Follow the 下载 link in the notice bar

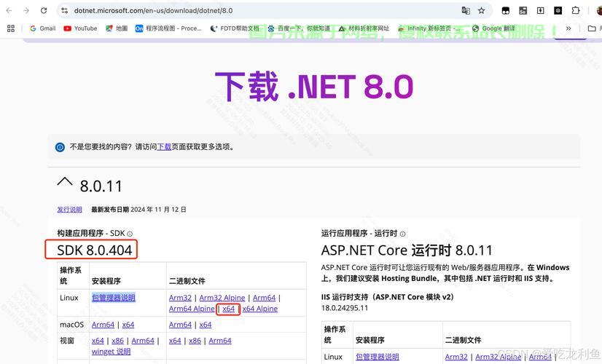pyautogui.click(x=164, y=147)
